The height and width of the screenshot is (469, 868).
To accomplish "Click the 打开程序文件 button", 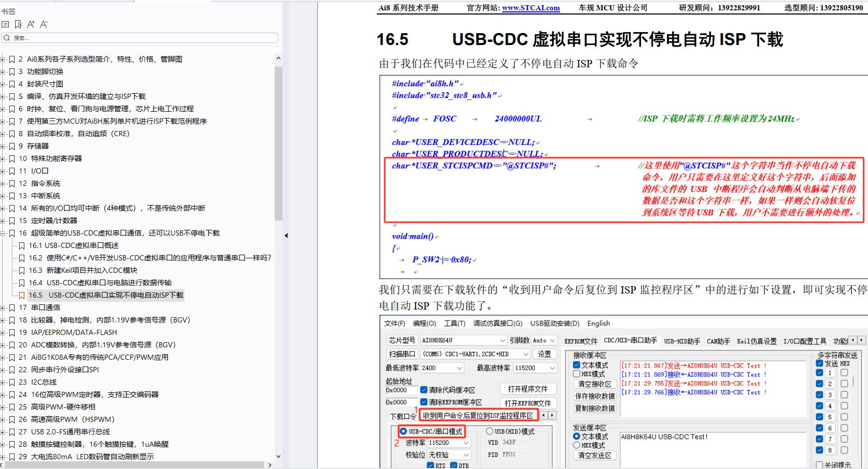I will click(528, 389).
